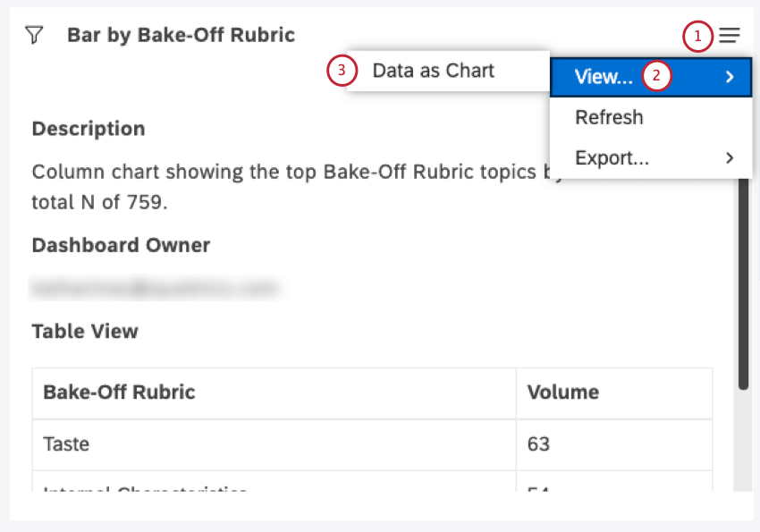Click the numbered step 2 marker
Viewport: 760px width, 532px height.
pyautogui.click(x=657, y=77)
